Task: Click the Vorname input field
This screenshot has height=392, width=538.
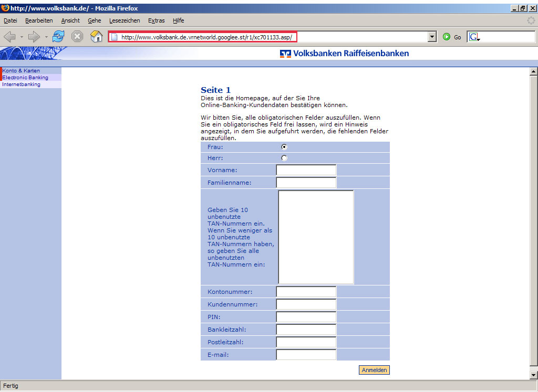Action: pos(306,170)
